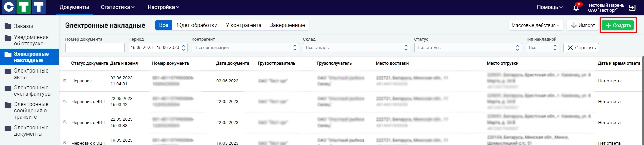The image size is (644, 145).
Task: Click the Место отгрузки column header
Action: pyautogui.click(x=503, y=63)
